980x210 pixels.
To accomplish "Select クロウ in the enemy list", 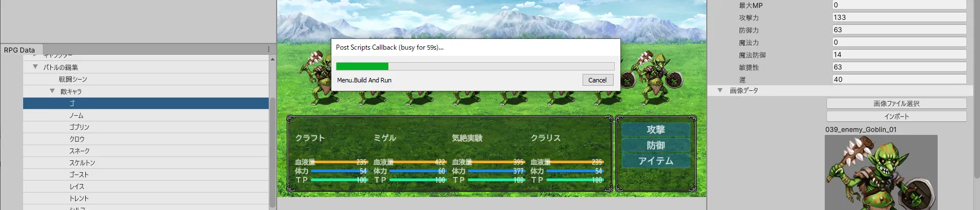I will pyautogui.click(x=146, y=139).
